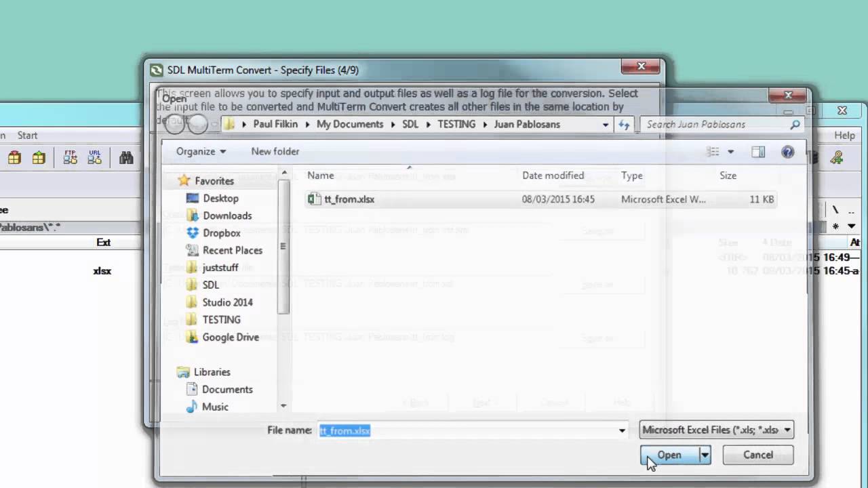Click the refresh button beside address path
This screenshot has width=868, height=488.
coord(624,124)
